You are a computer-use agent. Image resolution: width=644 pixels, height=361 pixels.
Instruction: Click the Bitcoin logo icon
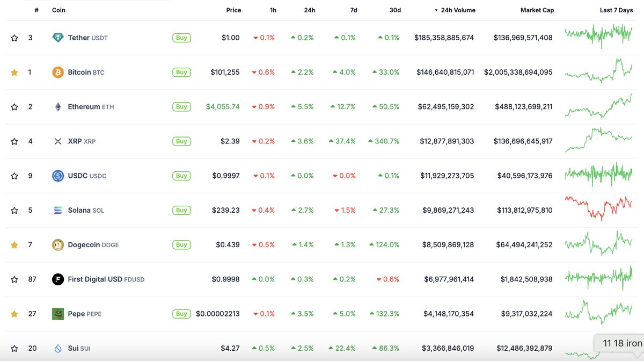pyautogui.click(x=57, y=72)
